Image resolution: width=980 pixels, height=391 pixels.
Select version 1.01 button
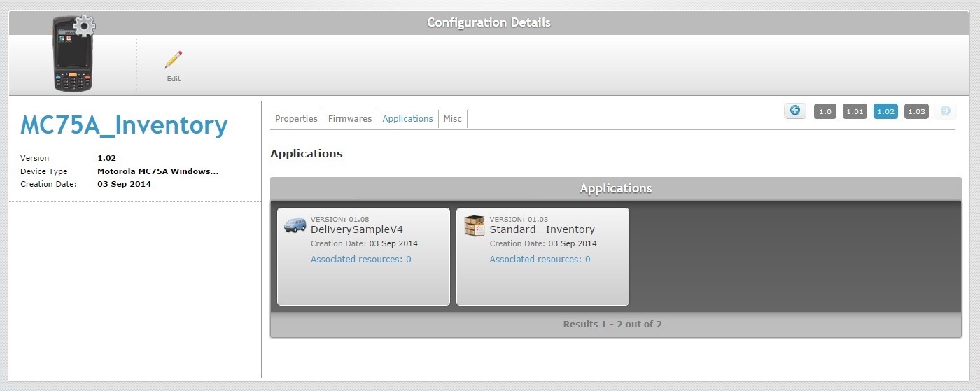pos(855,111)
